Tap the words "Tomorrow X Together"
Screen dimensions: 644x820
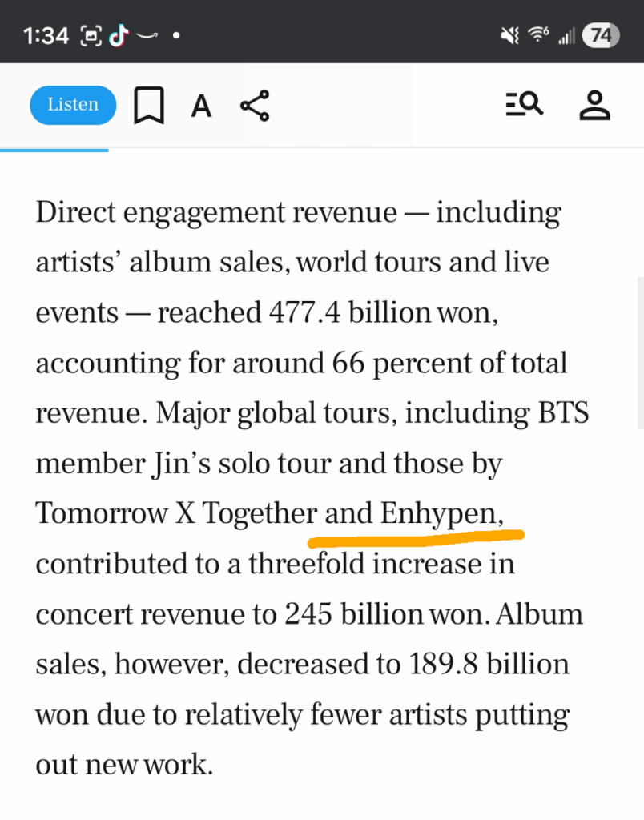[x=176, y=513]
